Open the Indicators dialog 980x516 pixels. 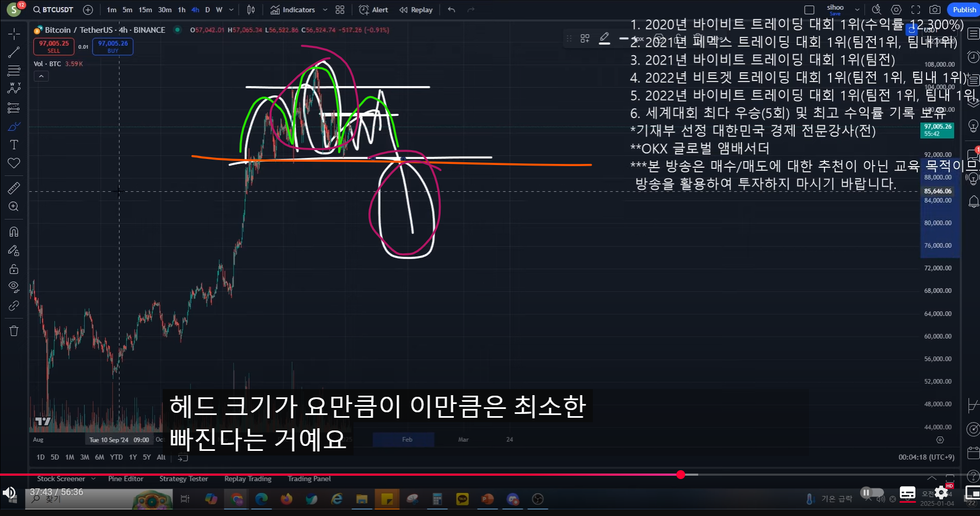pyautogui.click(x=293, y=10)
